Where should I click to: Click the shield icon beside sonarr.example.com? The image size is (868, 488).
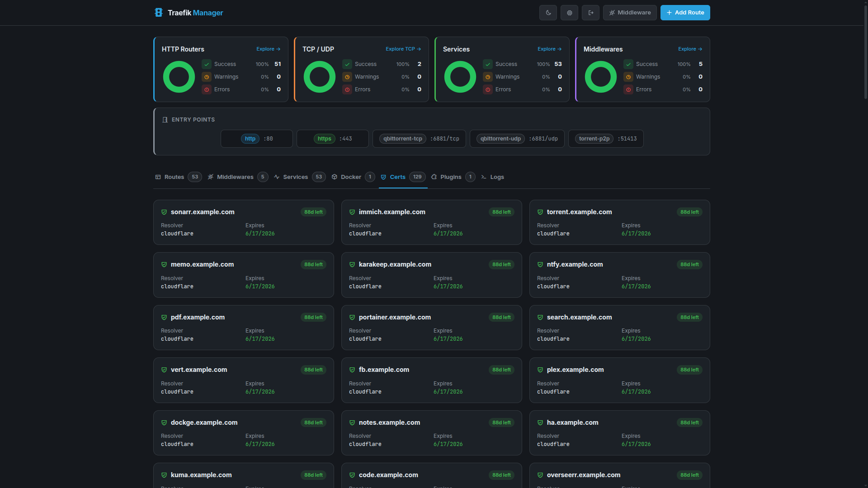click(x=164, y=212)
